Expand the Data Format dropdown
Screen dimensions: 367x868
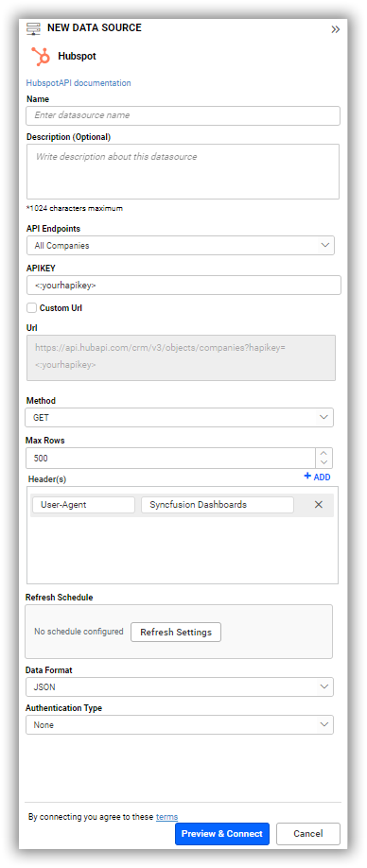click(180, 687)
